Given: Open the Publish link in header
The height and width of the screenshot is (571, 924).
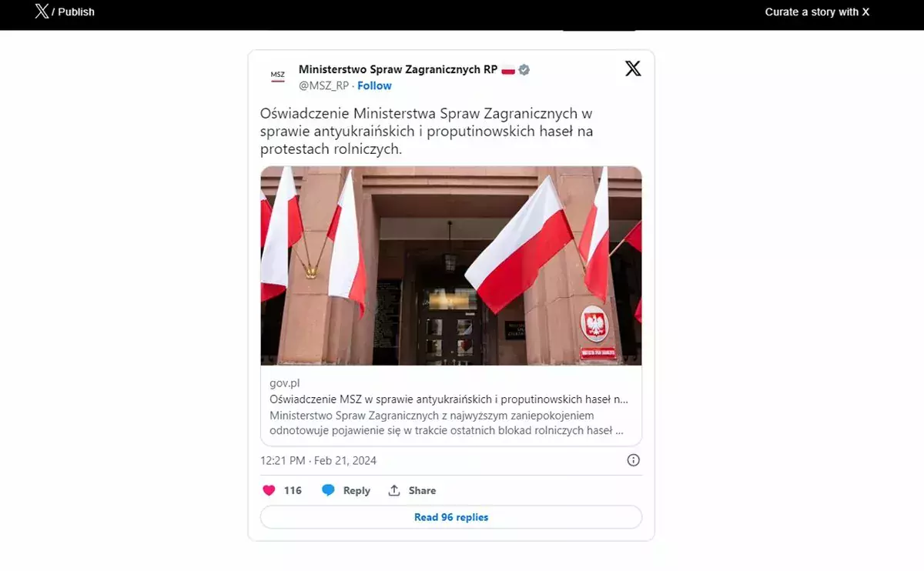Looking at the screenshot, I should pos(76,12).
